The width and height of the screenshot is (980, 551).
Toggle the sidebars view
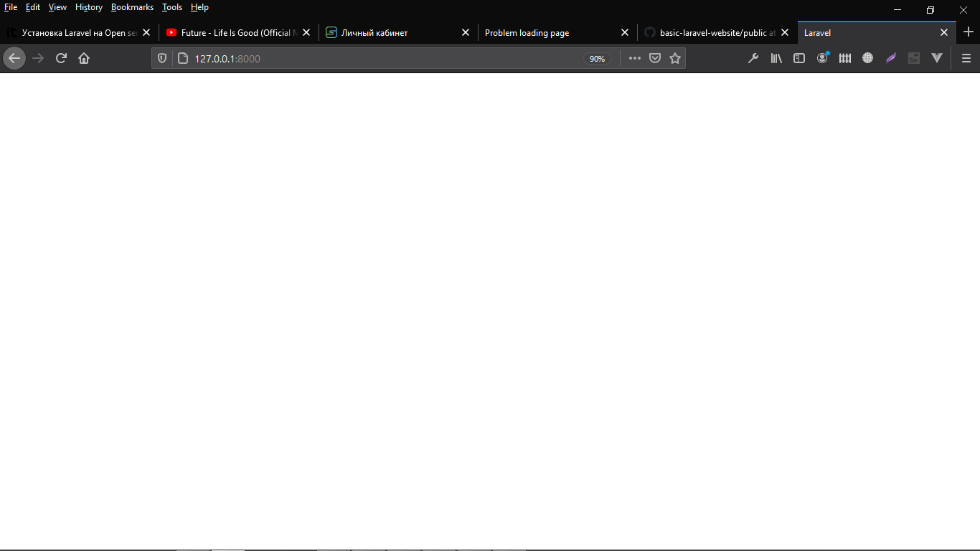coord(799,58)
